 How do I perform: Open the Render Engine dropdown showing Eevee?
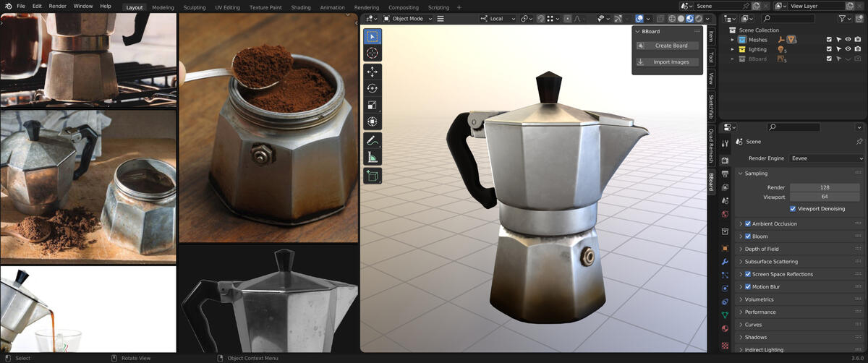[x=827, y=158]
